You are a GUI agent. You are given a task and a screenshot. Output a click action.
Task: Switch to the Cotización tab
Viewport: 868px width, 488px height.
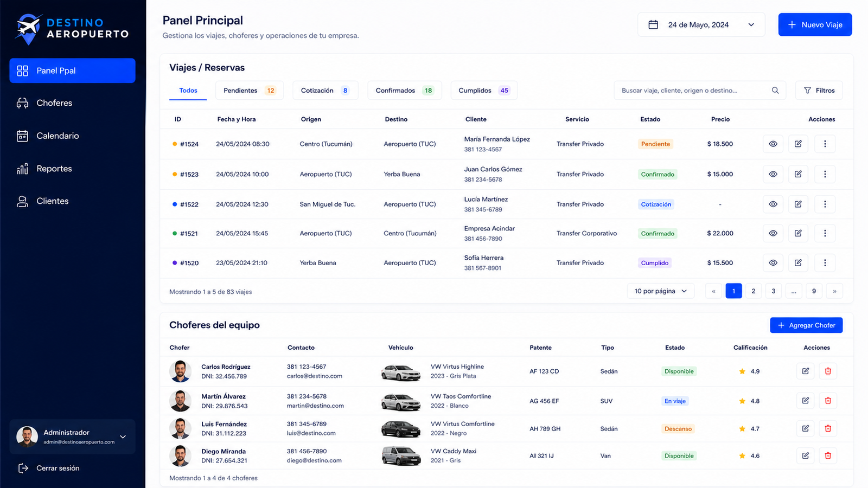pyautogui.click(x=325, y=91)
